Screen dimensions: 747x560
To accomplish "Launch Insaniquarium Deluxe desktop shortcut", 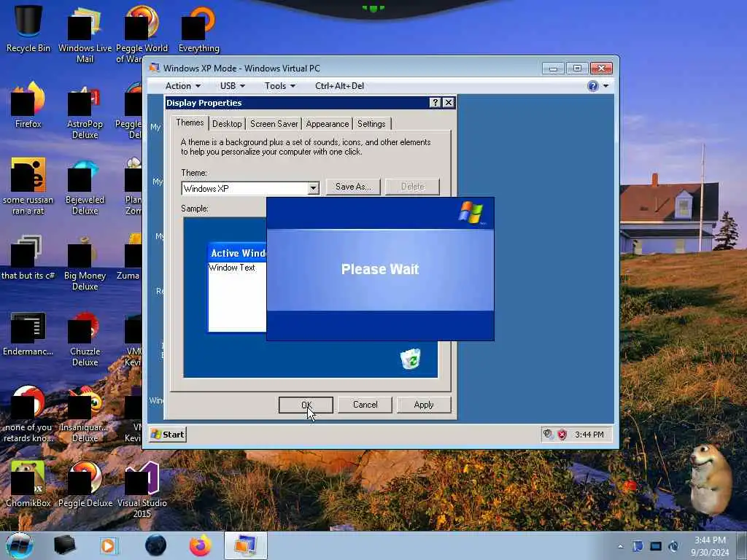I will click(x=85, y=413).
